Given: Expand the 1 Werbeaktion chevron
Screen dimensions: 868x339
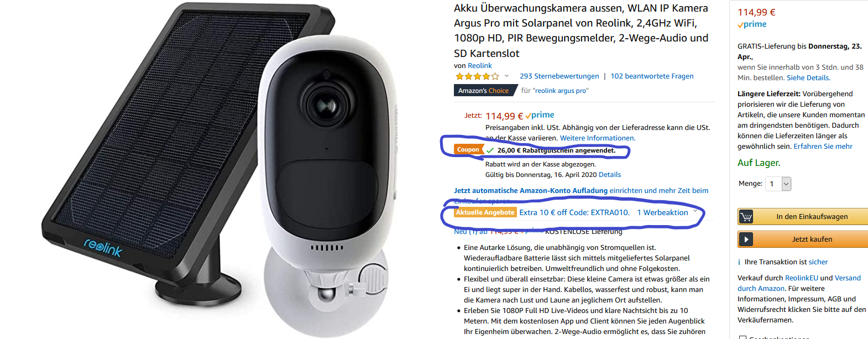Looking at the screenshot, I should (x=696, y=212).
